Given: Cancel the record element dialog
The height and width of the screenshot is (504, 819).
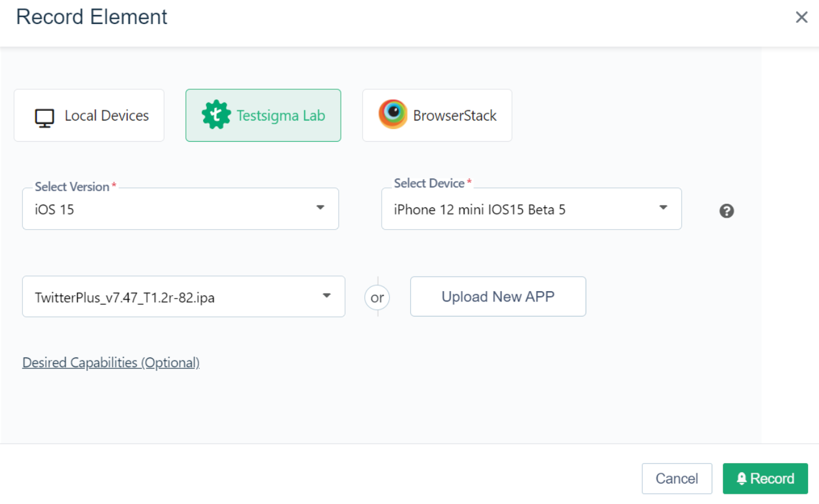Looking at the screenshot, I should click(x=677, y=479).
